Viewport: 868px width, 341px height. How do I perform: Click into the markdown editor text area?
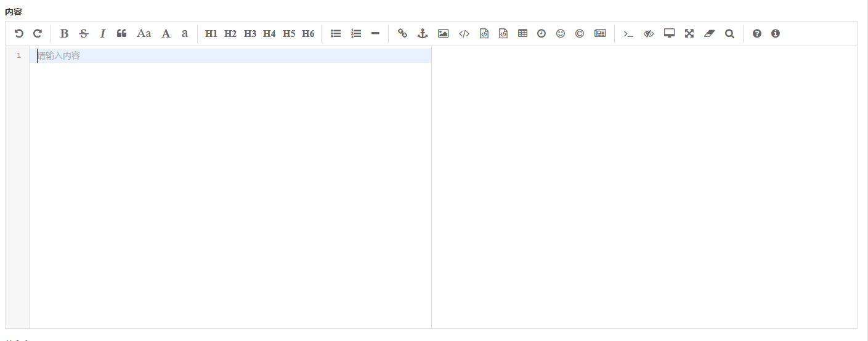coord(230,187)
